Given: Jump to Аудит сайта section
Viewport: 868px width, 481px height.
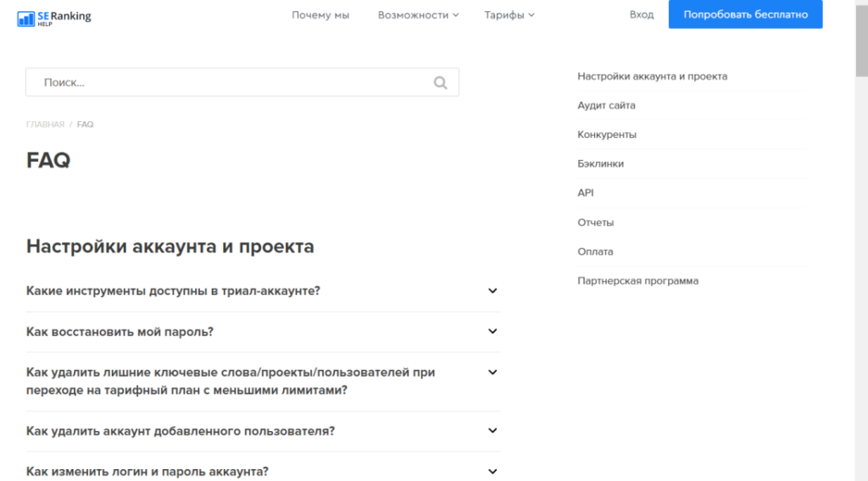Looking at the screenshot, I should tap(606, 105).
